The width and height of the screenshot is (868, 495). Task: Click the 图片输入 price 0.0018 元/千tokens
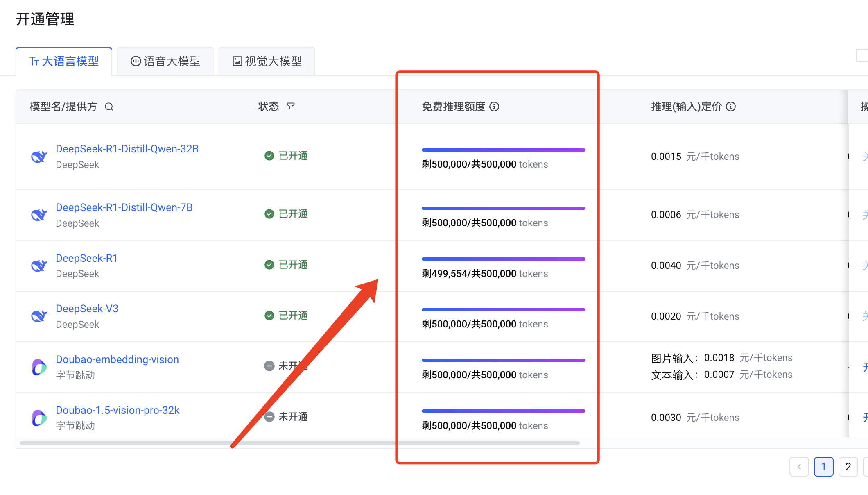point(748,358)
